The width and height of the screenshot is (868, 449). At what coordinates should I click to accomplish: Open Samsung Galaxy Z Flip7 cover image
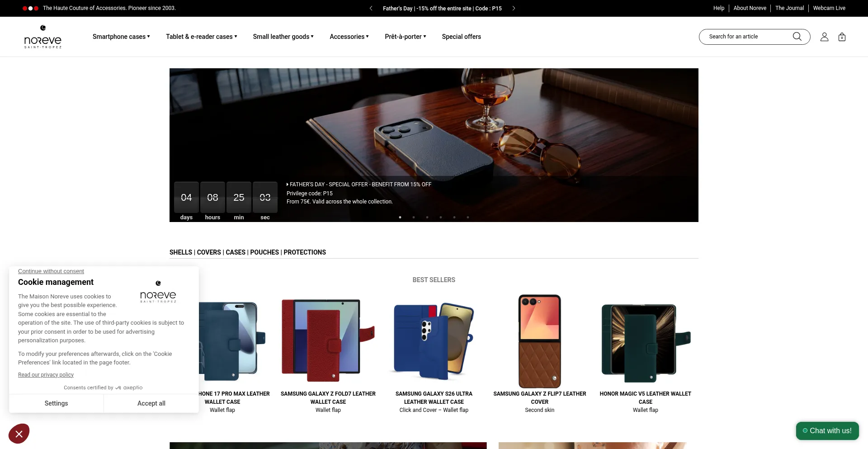540,341
